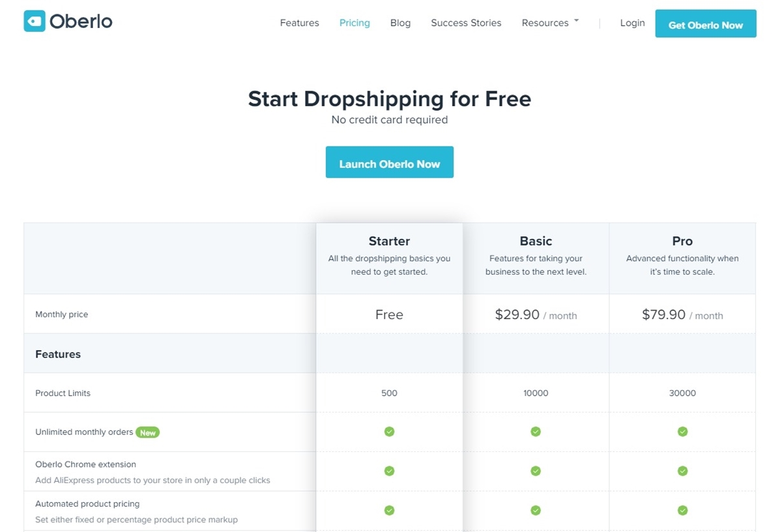Click Basic checkmark for Unlimited monthly orders
782x532 pixels.
pos(536,432)
